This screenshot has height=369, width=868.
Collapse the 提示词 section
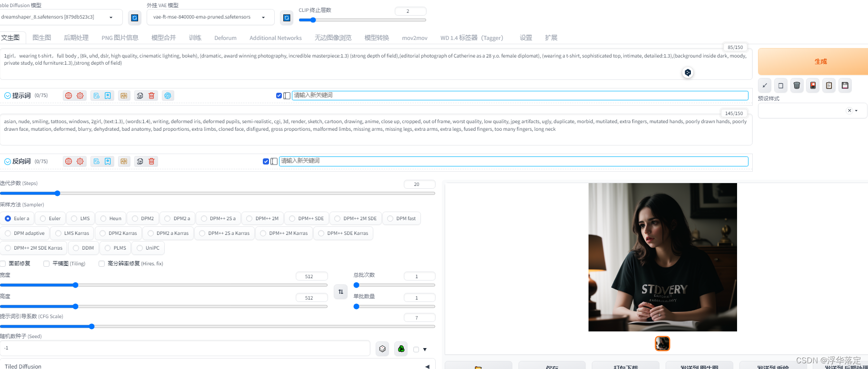(7, 96)
